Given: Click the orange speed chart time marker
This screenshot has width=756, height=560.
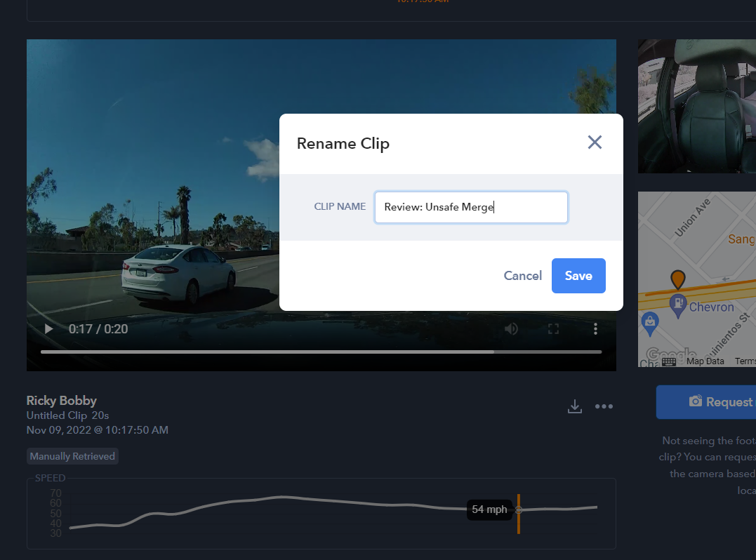Looking at the screenshot, I should (x=519, y=514).
